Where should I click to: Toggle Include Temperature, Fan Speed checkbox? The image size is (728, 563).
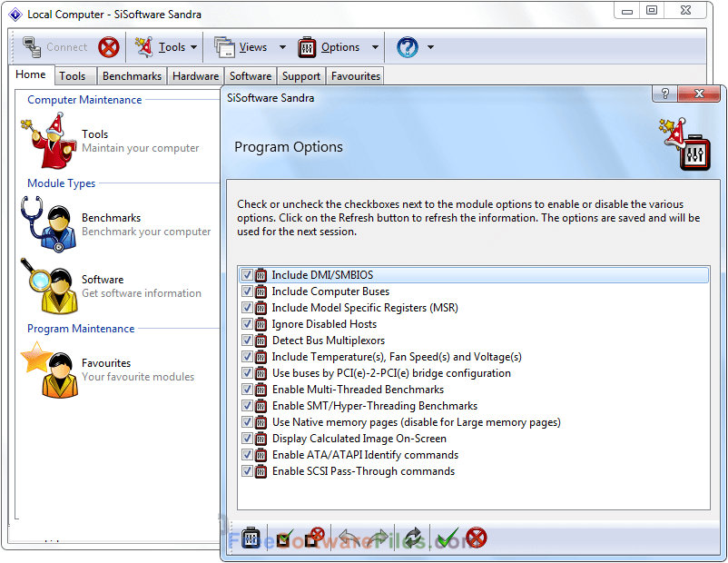pyautogui.click(x=247, y=357)
